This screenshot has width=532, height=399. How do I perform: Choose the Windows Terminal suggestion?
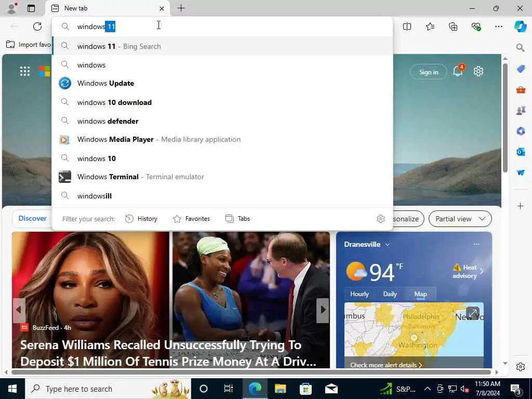pyautogui.click(x=222, y=177)
